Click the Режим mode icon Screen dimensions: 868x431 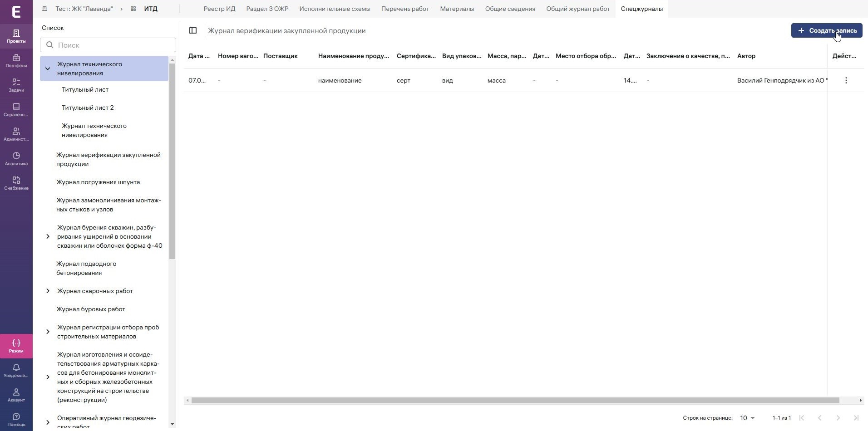click(16, 346)
